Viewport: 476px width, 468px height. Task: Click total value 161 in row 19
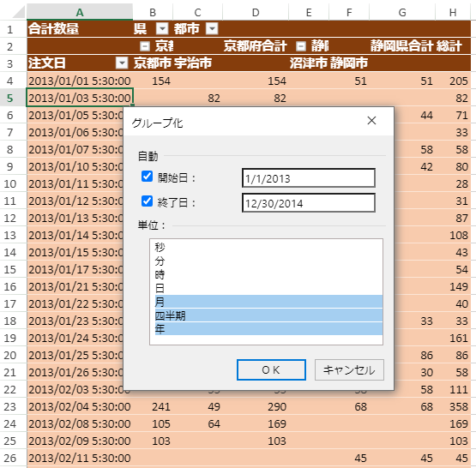(x=453, y=338)
